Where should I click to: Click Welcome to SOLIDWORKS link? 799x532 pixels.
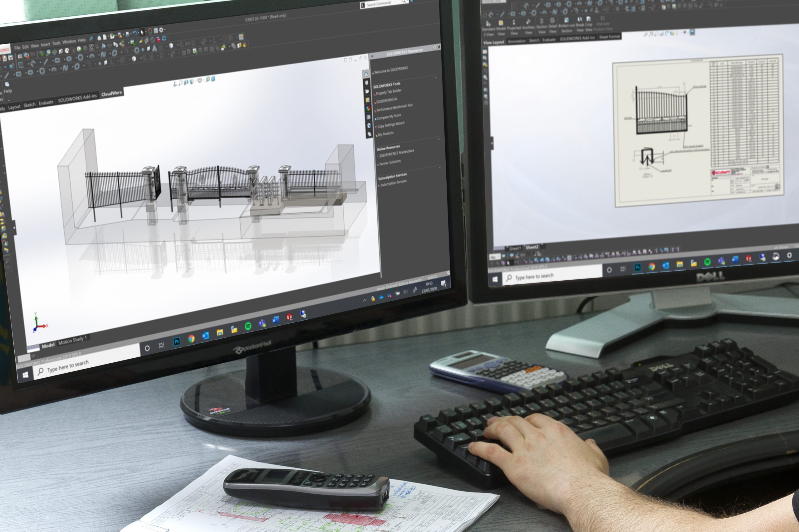tap(391, 70)
